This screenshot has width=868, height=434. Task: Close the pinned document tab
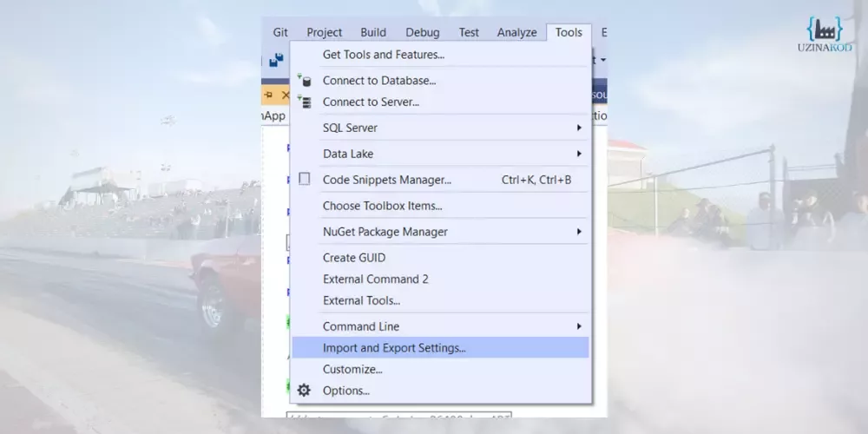point(285,95)
